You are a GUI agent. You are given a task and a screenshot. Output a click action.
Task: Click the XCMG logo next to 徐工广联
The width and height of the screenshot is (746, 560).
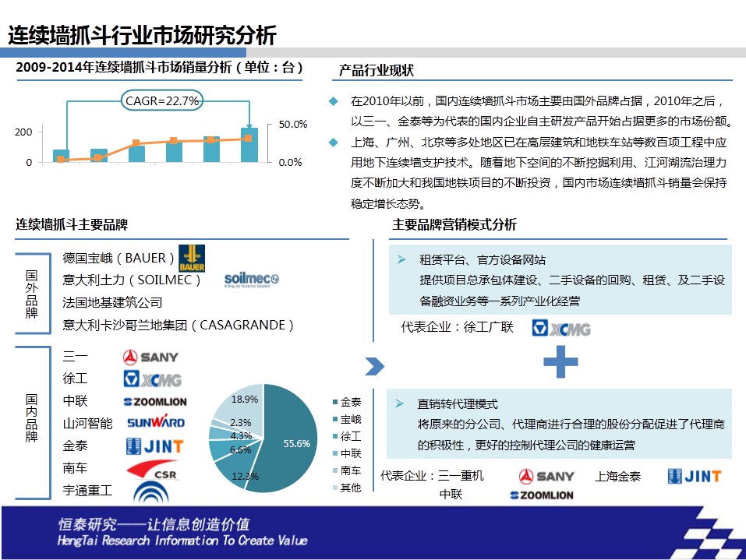click(x=561, y=328)
